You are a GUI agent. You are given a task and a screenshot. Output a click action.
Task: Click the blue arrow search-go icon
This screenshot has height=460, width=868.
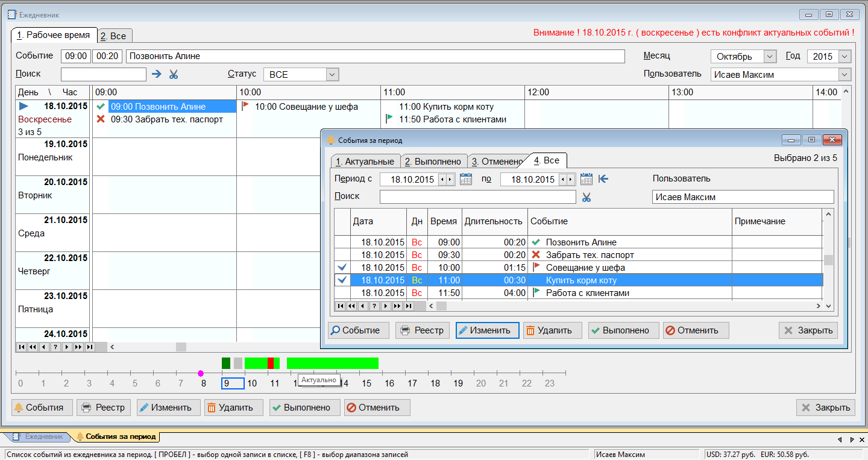coord(157,74)
